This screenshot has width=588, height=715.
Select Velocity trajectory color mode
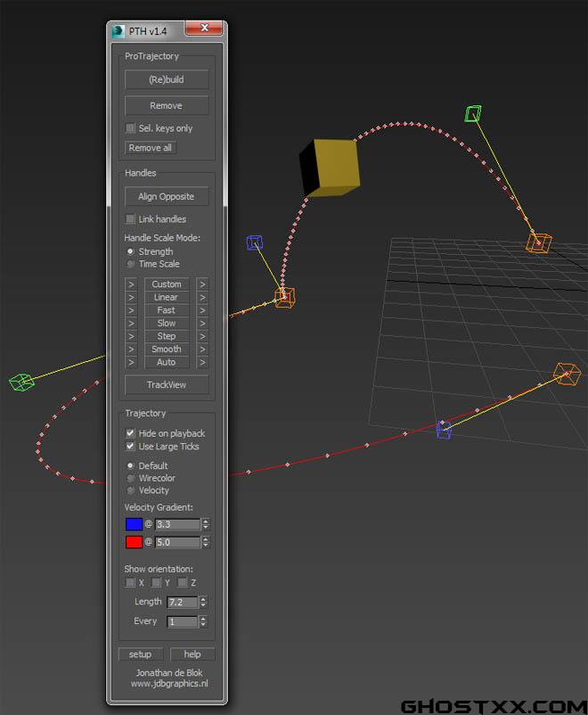click(x=130, y=490)
